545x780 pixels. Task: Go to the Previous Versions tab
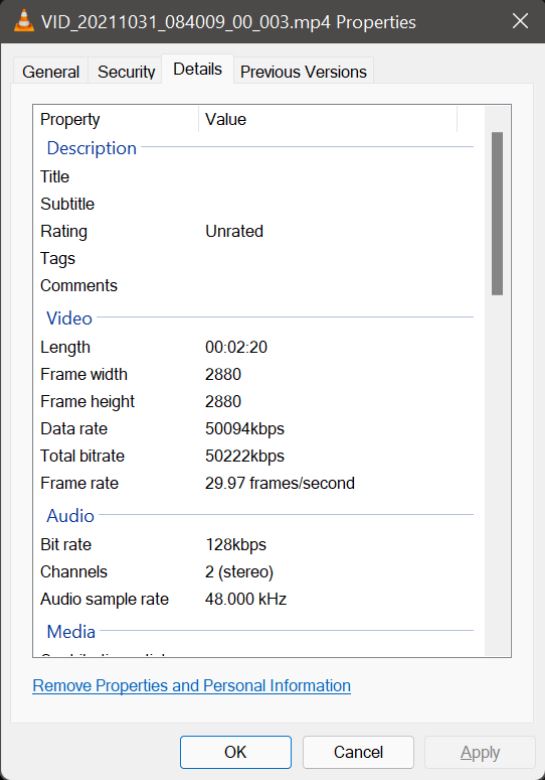(303, 72)
